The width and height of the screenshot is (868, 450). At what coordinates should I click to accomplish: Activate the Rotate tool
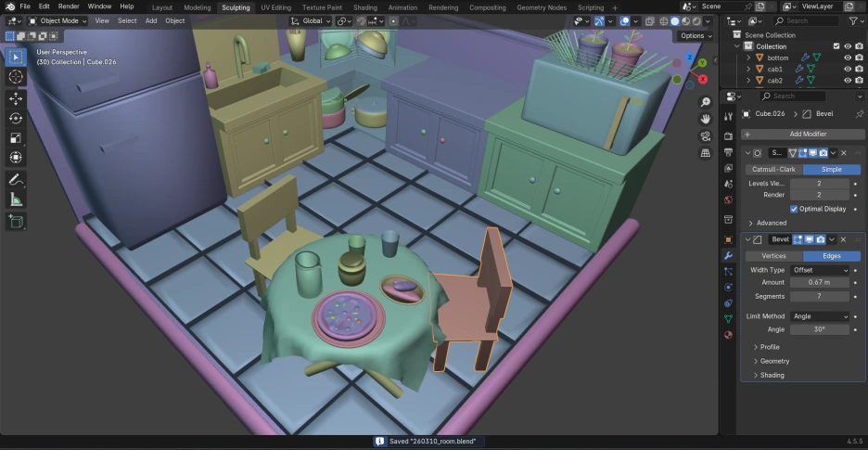16,118
